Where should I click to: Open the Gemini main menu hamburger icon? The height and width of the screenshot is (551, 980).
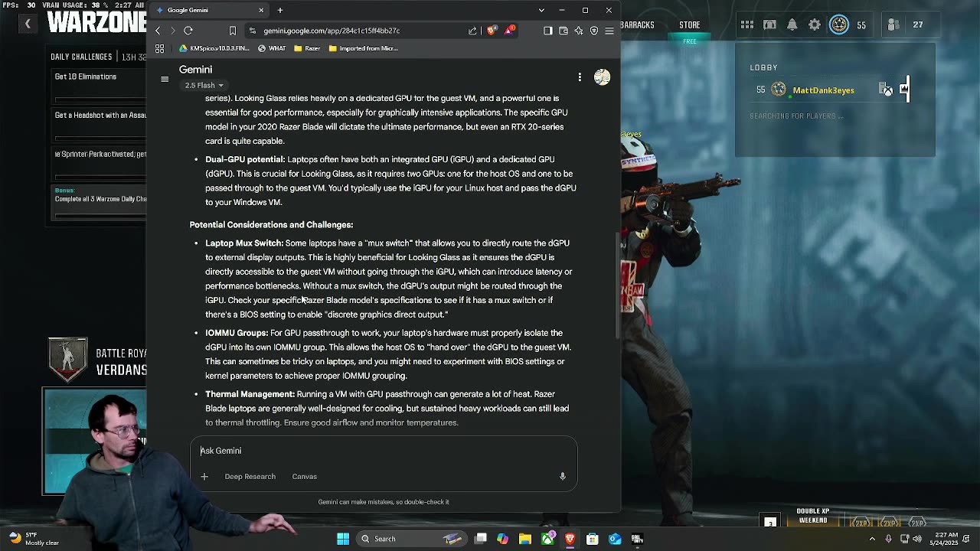tap(165, 79)
